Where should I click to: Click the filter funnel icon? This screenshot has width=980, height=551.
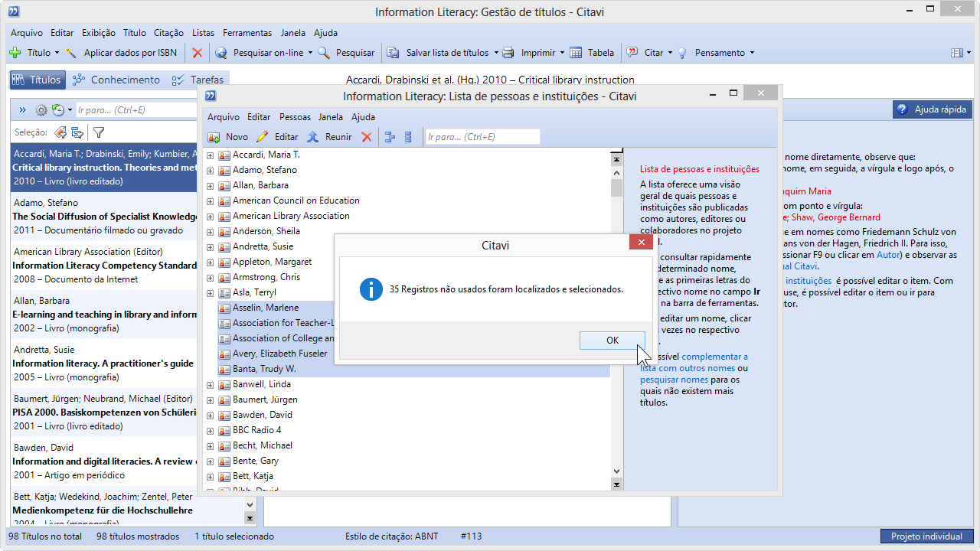(99, 132)
